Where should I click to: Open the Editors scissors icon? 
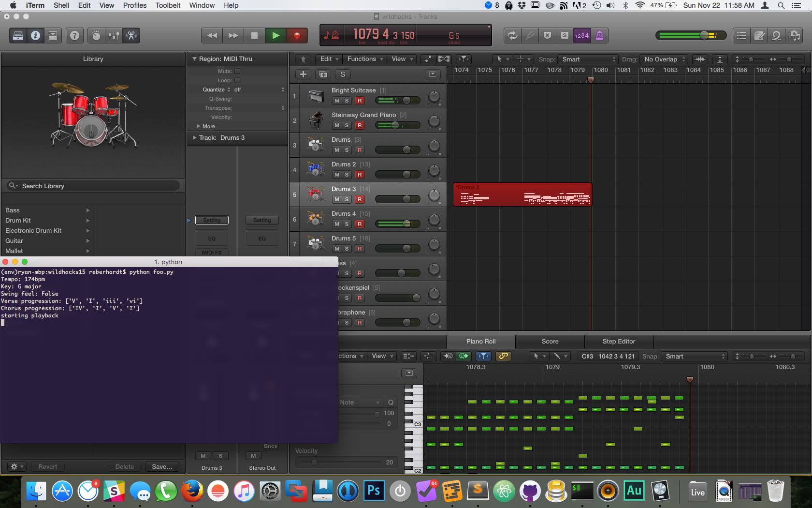click(131, 35)
